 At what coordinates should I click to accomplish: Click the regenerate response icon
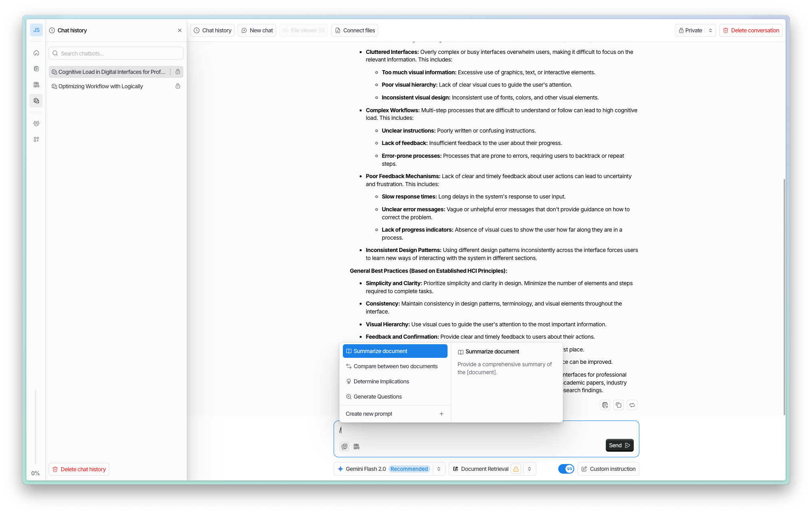[632, 405]
